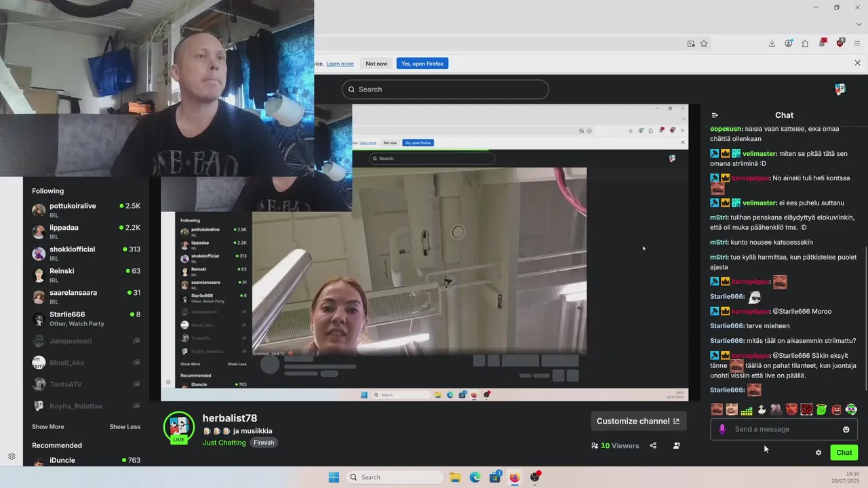
Task: Dismiss the Firefox notification bar
Action: coord(857,63)
